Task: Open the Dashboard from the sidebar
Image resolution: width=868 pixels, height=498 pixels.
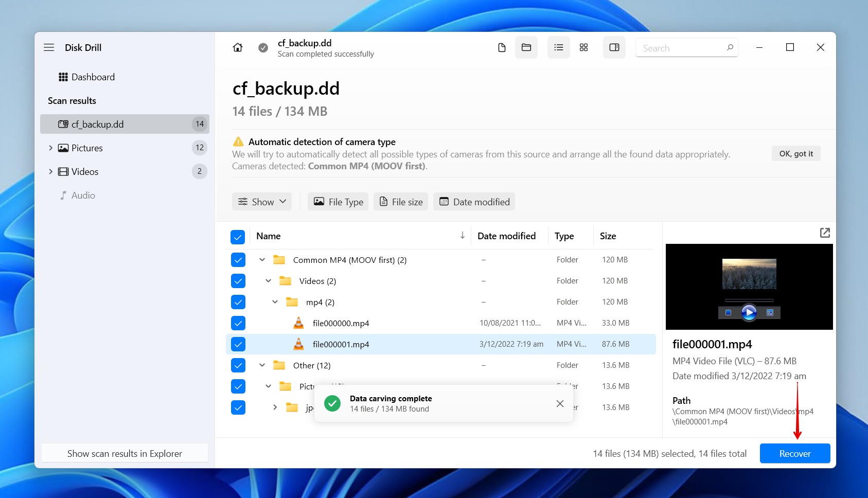Action: (x=94, y=77)
